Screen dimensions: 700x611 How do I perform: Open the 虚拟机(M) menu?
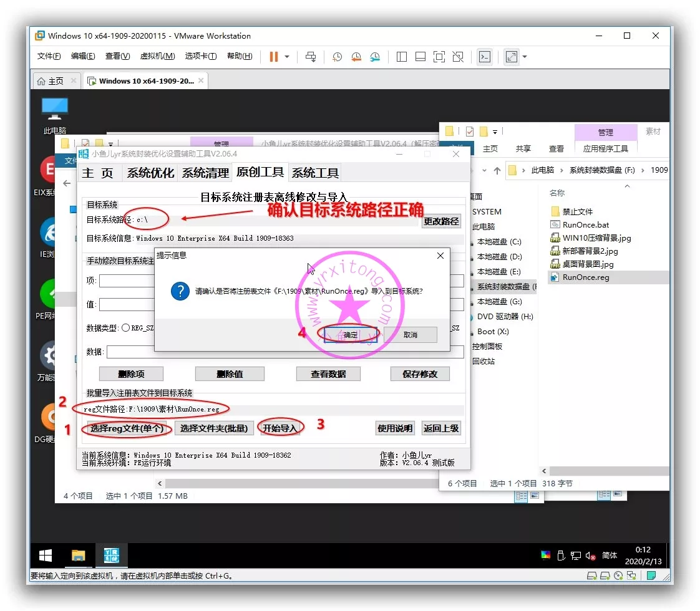(157, 56)
